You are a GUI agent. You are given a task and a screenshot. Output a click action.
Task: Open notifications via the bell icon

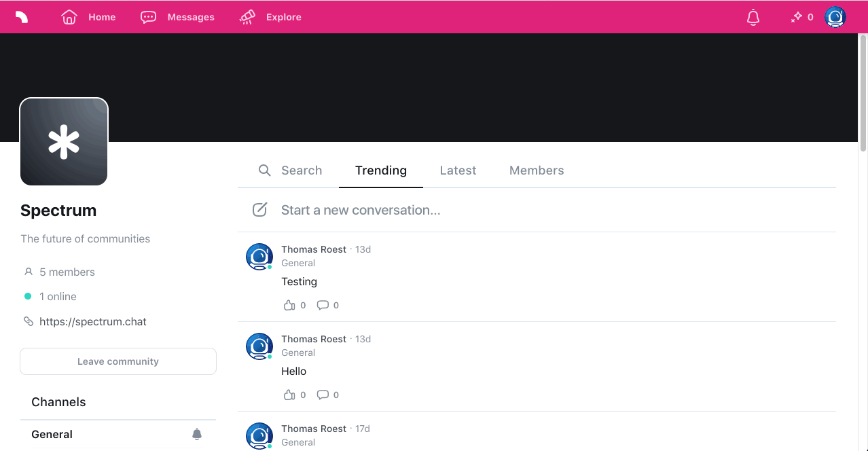click(x=753, y=17)
